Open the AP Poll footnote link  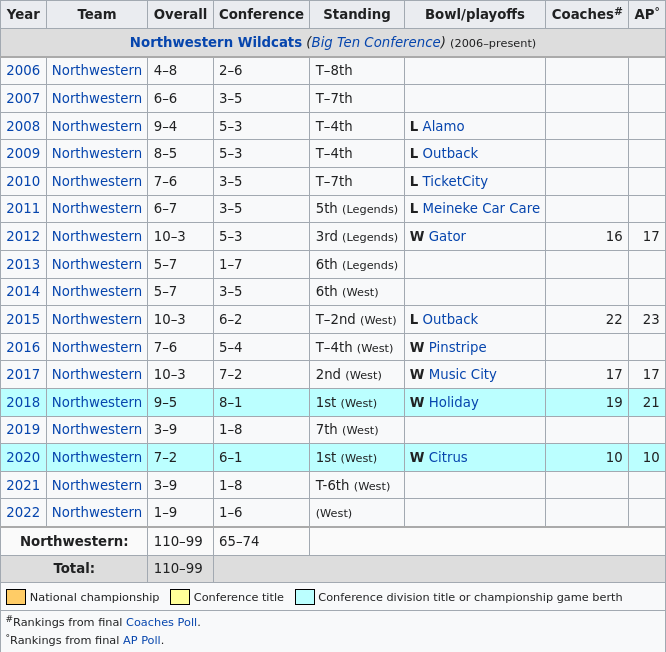(x=141, y=640)
